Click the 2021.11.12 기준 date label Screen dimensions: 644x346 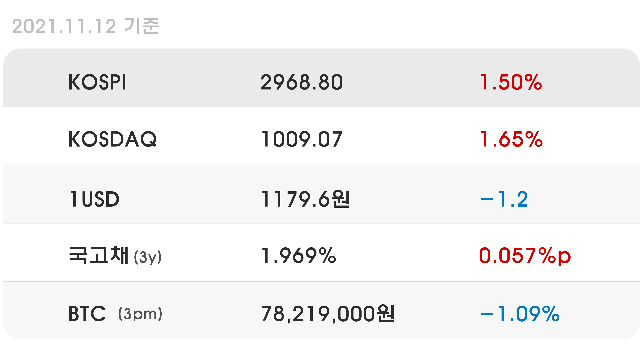[x=86, y=26]
